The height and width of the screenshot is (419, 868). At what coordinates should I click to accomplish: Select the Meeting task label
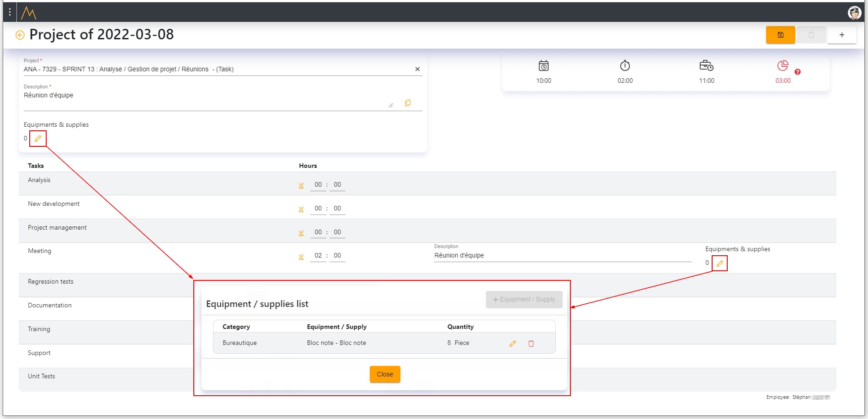[40, 251]
